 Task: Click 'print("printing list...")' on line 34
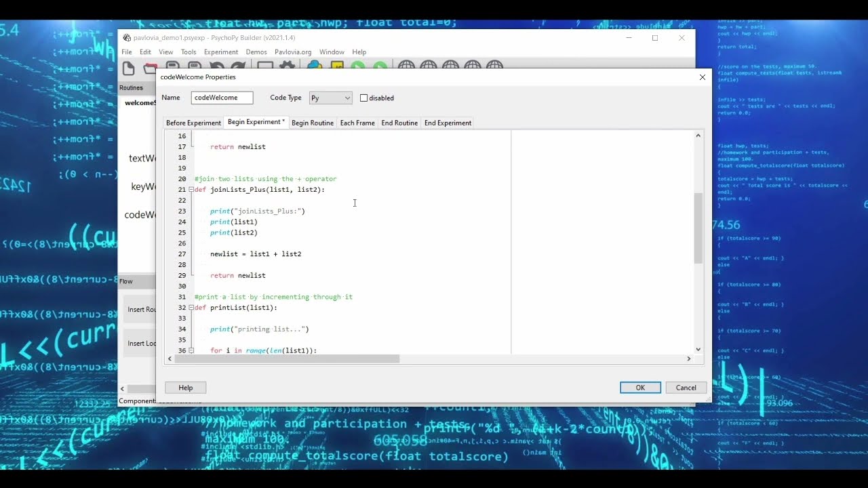(x=259, y=329)
